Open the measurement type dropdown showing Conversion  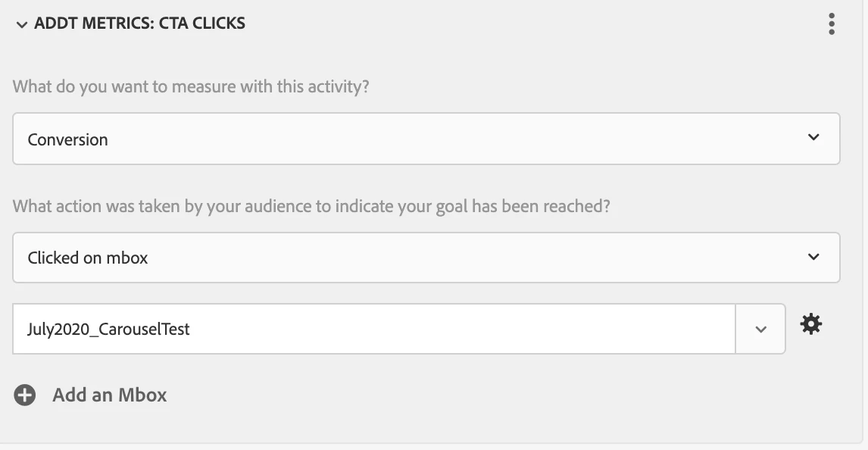[x=426, y=139]
